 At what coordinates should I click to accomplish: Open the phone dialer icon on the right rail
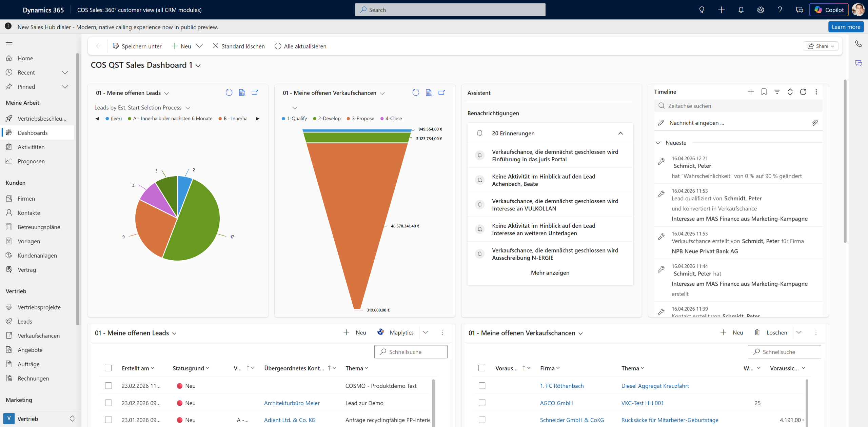click(x=859, y=44)
